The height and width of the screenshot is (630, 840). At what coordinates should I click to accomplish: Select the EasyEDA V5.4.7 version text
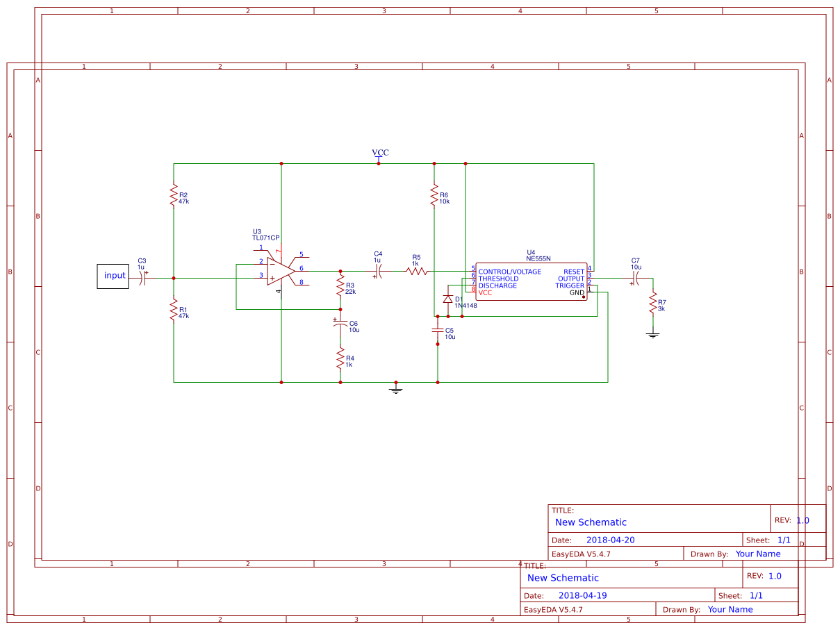click(x=580, y=554)
